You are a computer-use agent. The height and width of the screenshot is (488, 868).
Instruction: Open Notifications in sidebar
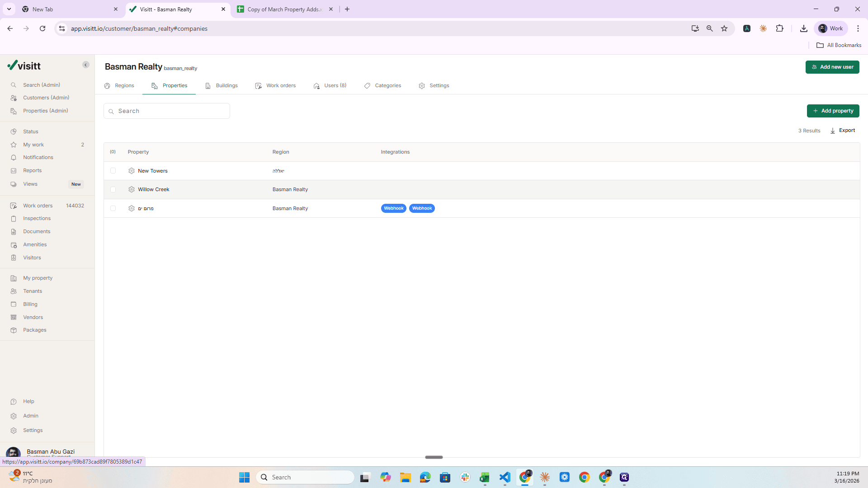(38, 157)
